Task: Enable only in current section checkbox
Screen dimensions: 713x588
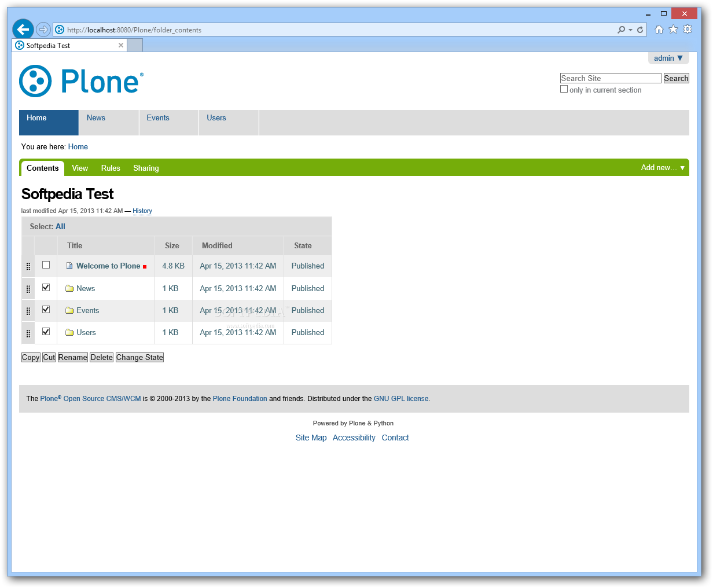Action: click(564, 89)
